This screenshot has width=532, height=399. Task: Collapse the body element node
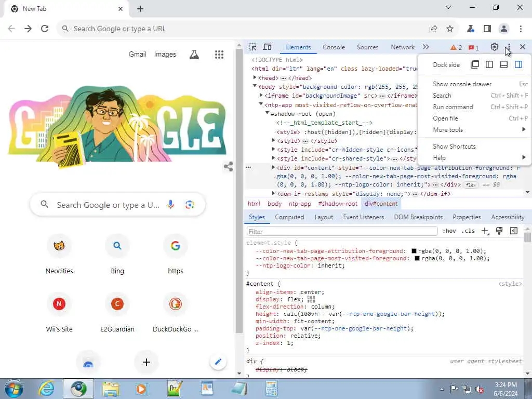[x=255, y=86]
